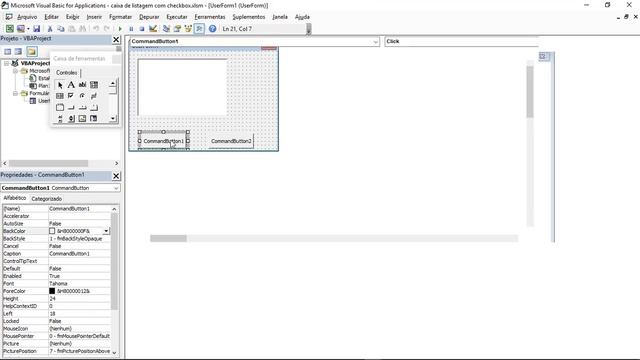Click the Copy icon in the toolbar
The width and height of the screenshot is (640, 360).
coord(61,29)
